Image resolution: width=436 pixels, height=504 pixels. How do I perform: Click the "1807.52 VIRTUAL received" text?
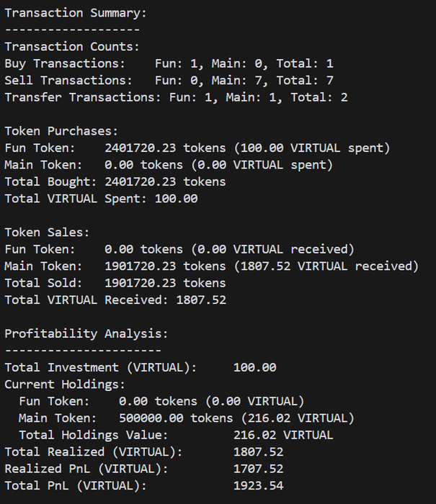click(x=326, y=266)
